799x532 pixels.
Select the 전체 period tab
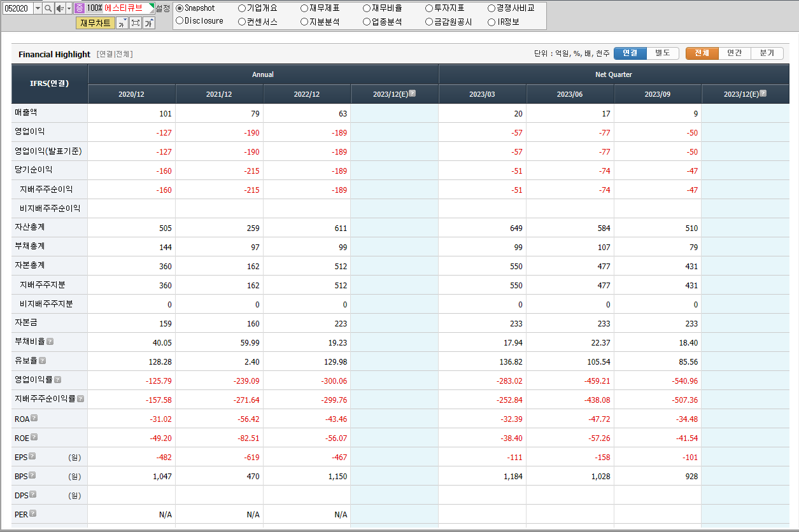[x=702, y=53]
